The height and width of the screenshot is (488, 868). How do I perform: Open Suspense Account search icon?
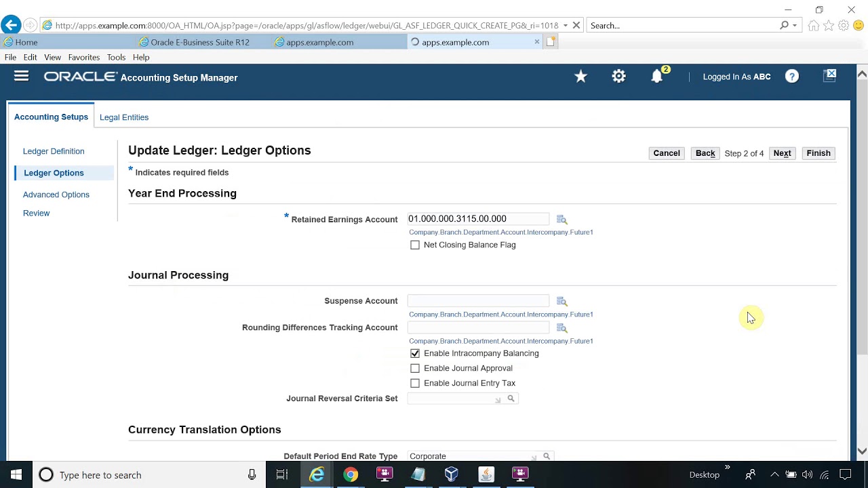561,301
